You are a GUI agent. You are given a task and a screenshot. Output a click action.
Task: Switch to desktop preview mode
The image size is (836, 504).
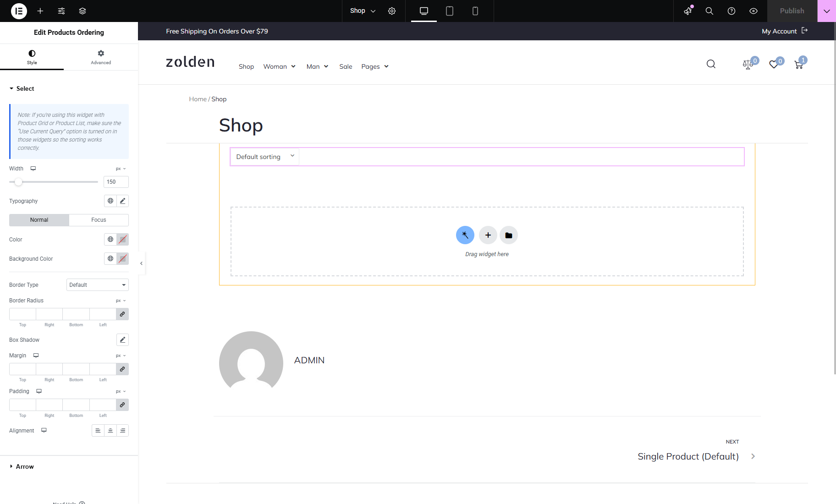[x=424, y=11]
